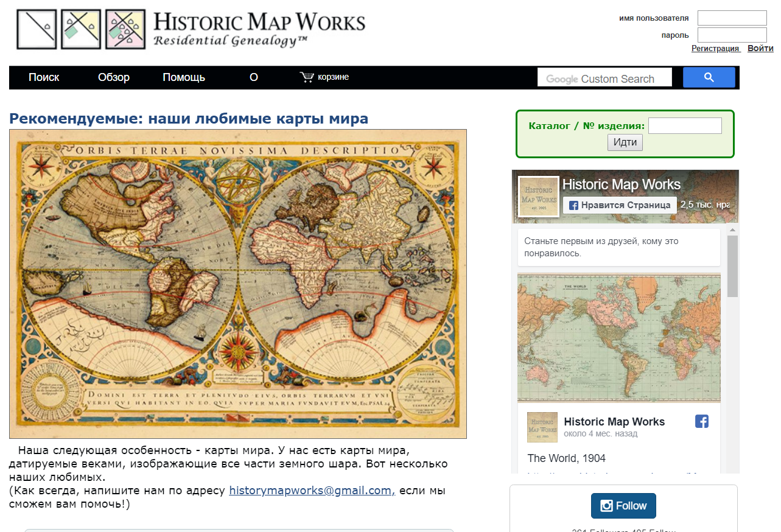Focus the "пароль" password field

pos(732,35)
